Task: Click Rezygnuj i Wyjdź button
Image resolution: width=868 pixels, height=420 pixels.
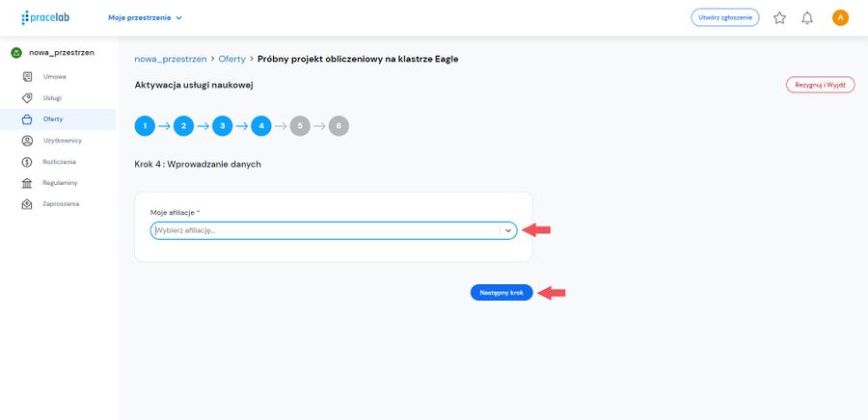Action: point(821,85)
